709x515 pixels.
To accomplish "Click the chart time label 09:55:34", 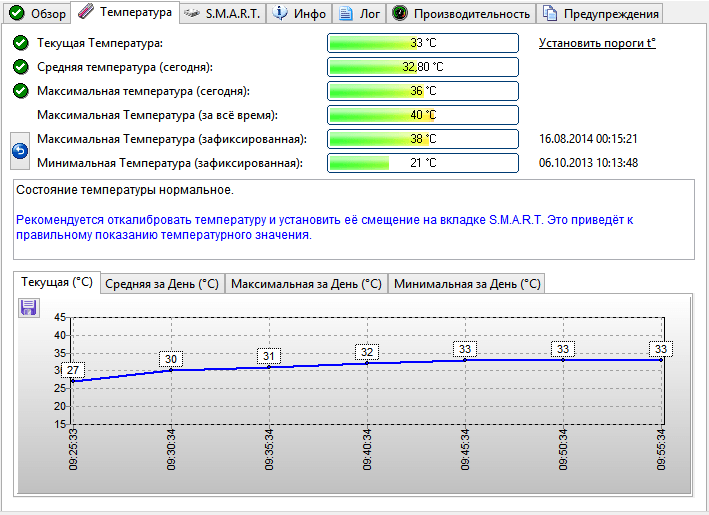I will pos(661,449).
